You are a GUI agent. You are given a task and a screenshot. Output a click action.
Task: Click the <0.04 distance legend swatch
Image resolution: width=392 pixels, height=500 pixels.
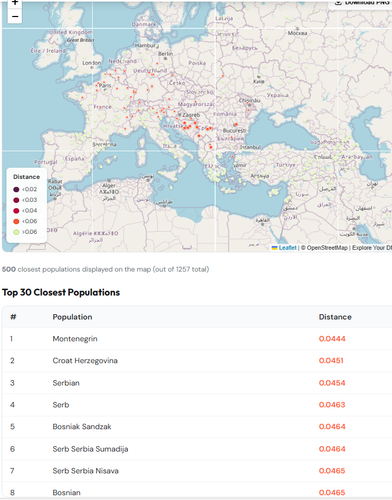(16, 211)
